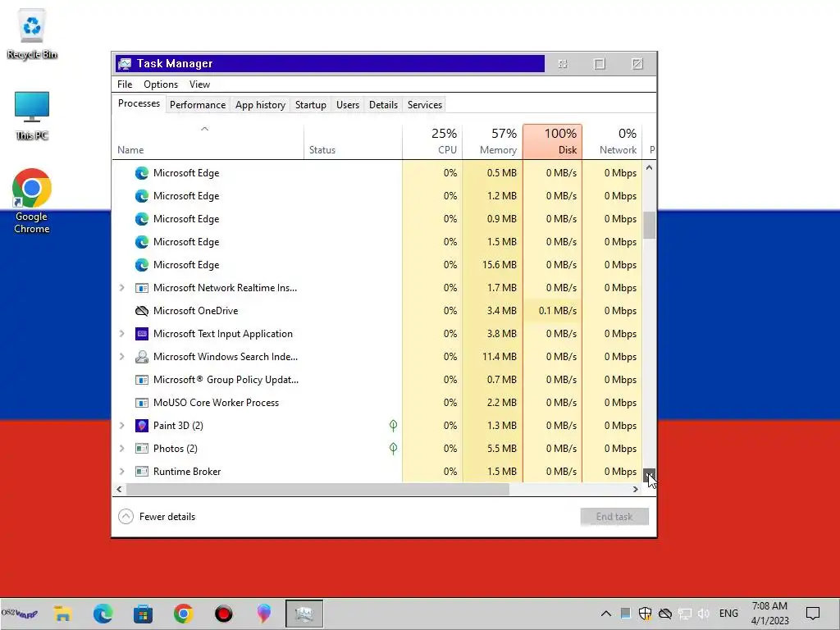
Task: Click the Runtime Broker process icon
Action: (x=141, y=472)
